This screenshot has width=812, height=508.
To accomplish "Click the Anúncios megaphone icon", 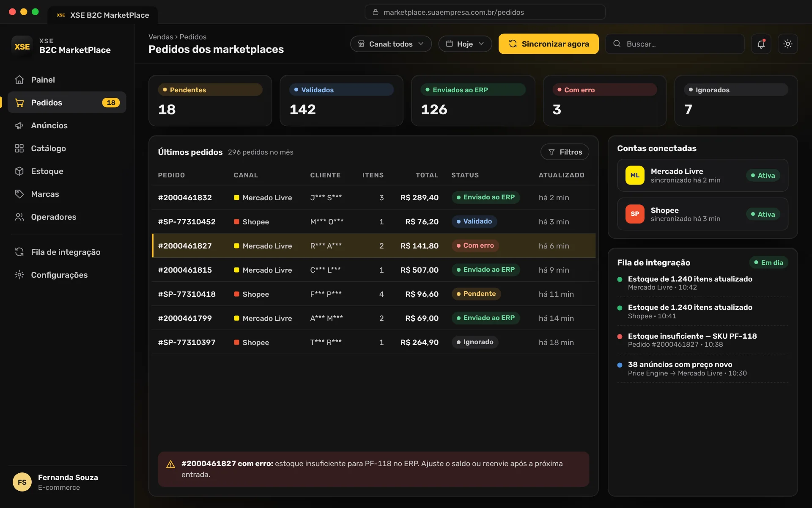I will [19, 125].
